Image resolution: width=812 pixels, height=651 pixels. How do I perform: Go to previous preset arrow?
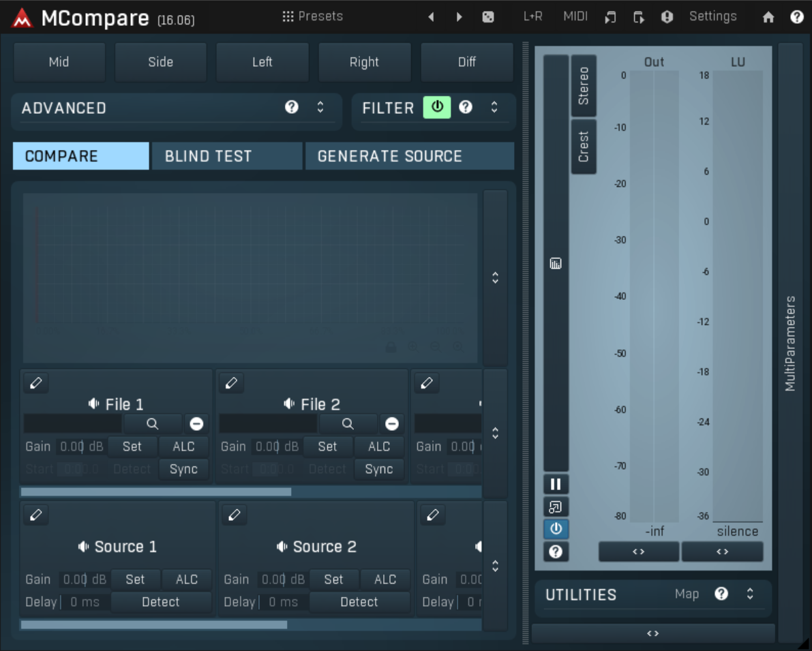click(431, 17)
